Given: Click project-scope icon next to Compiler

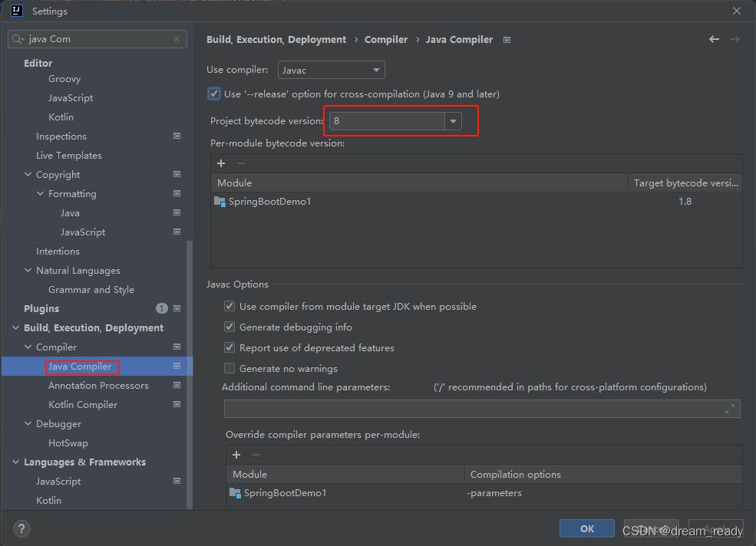Looking at the screenshot, I should 177,347.
